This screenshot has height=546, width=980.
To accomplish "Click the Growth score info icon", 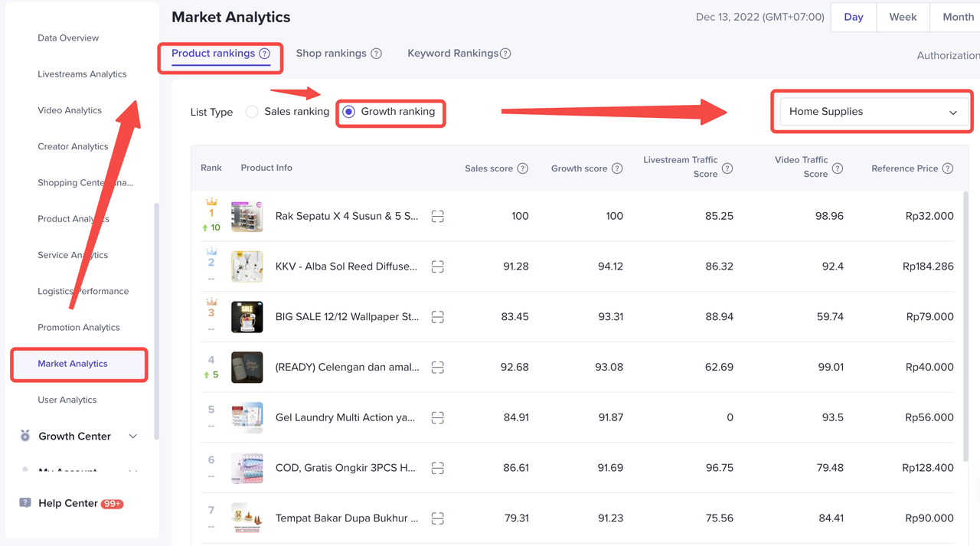I will coord(617,168).
